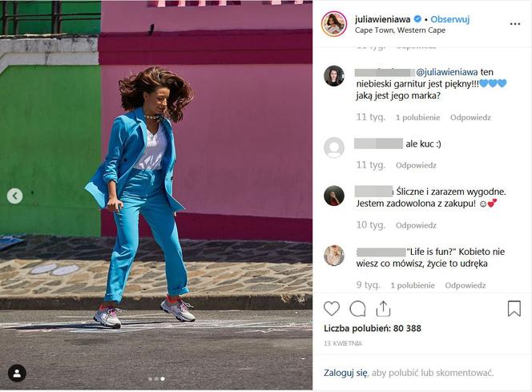Open the Cape Town, Western Cape location

pos(400,30)
